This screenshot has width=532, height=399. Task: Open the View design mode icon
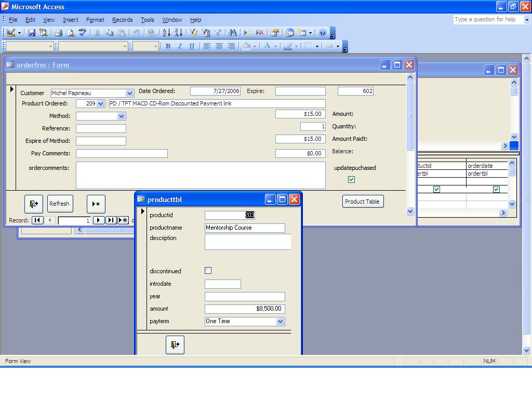[x=11, y=33]
